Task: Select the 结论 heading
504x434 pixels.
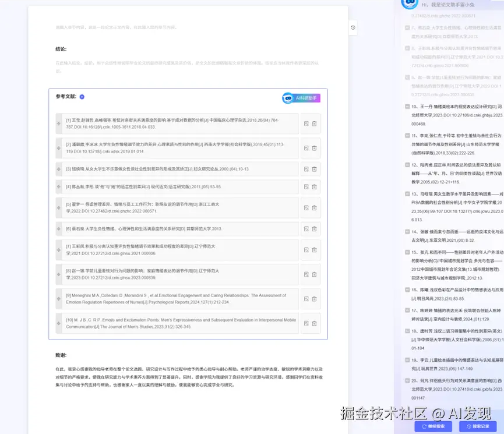Action: (x=61, y=49)
